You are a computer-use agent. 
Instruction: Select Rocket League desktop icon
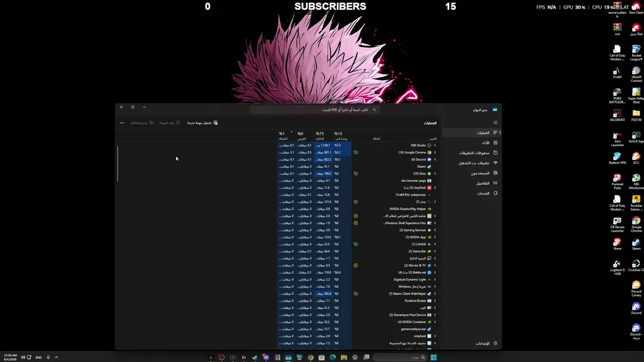tap(636, 53)
